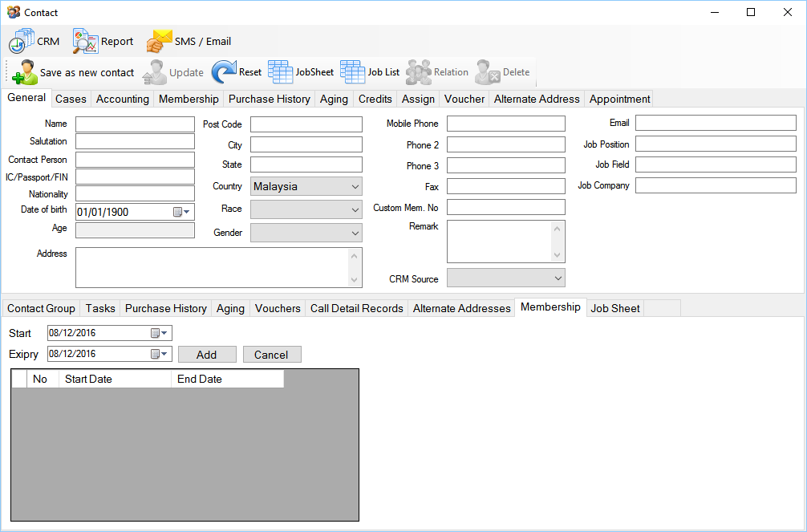Click the Address box down scroll arrow

click(x=354, y=280)
